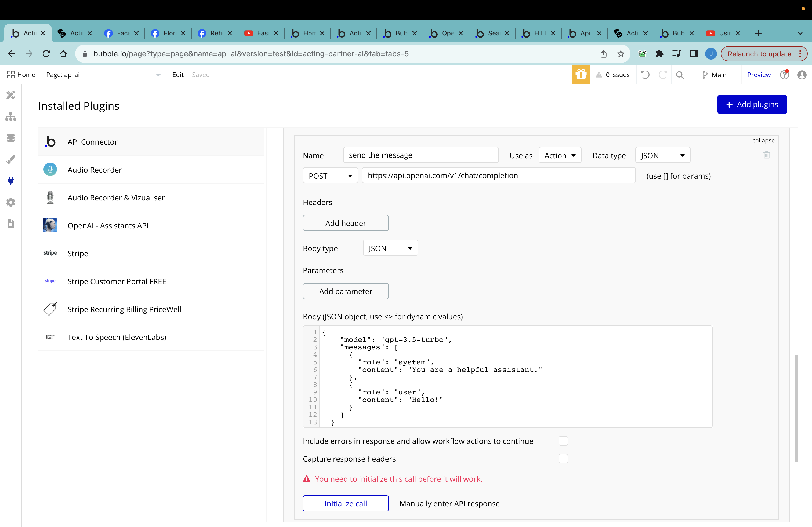Select Audio Recorder plugin
This screenshot has width=812, height=527.
(151, 169)
